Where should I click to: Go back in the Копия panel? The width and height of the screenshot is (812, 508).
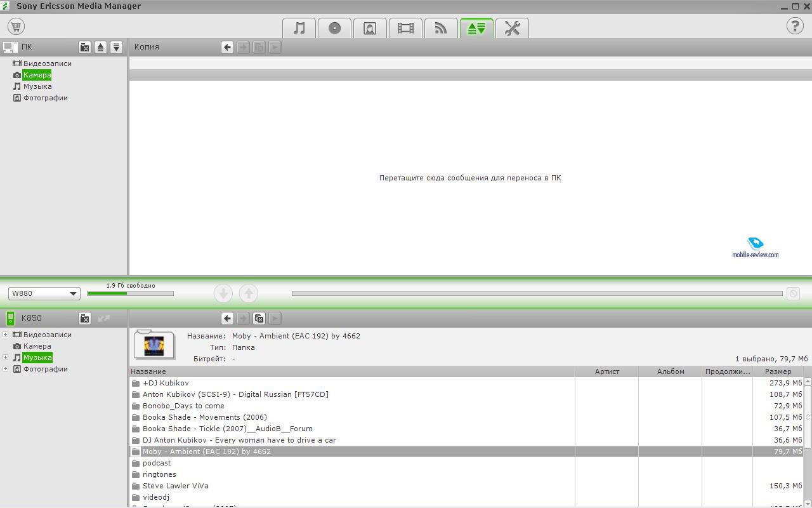click(x=227, y=47)
